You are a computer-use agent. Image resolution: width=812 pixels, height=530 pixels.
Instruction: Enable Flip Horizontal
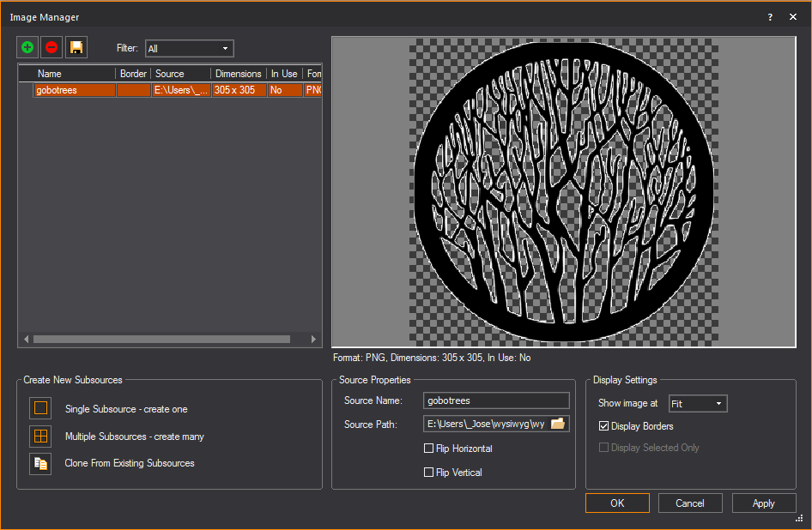click(428, 448)
